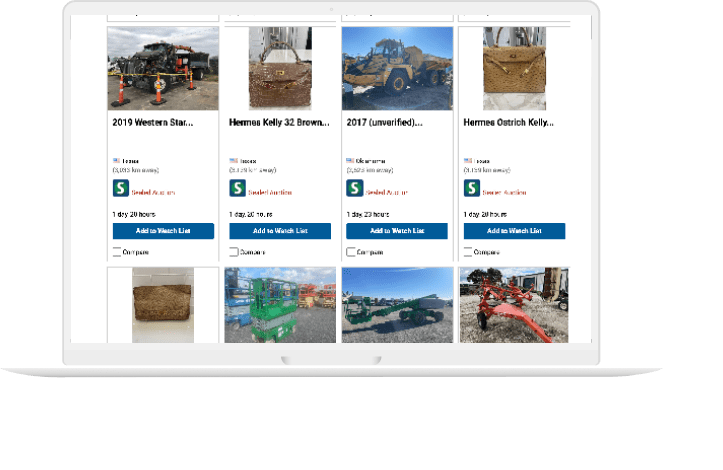Click '1 day 23 hours' on 2017 (unverified) listing
This screenshot has width=723, height=470.
point(368,214)
